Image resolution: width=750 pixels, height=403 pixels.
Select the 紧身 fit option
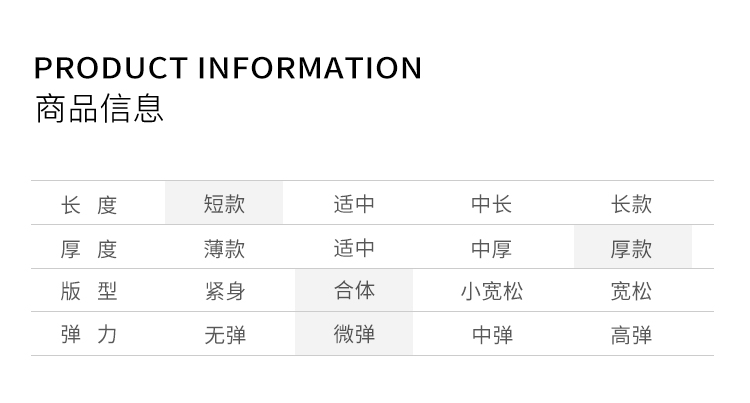click(224, 291)
